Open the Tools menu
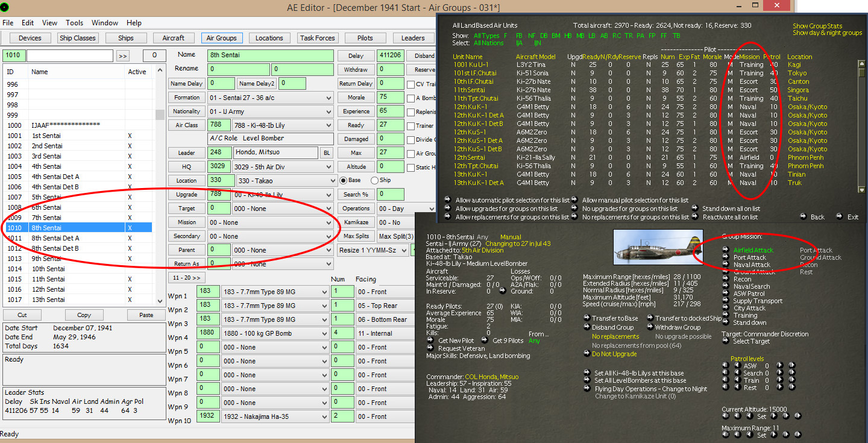 pyautogui.click(x=75, y=23)
